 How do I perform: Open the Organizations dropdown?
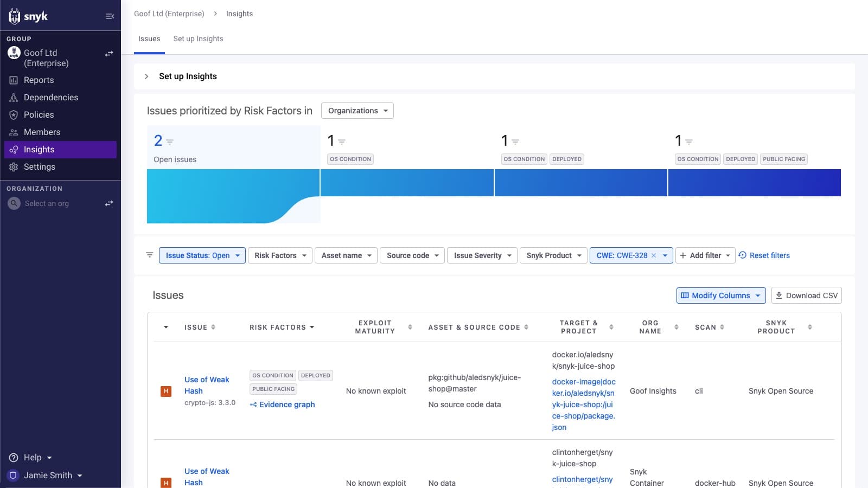pos(358,111)
